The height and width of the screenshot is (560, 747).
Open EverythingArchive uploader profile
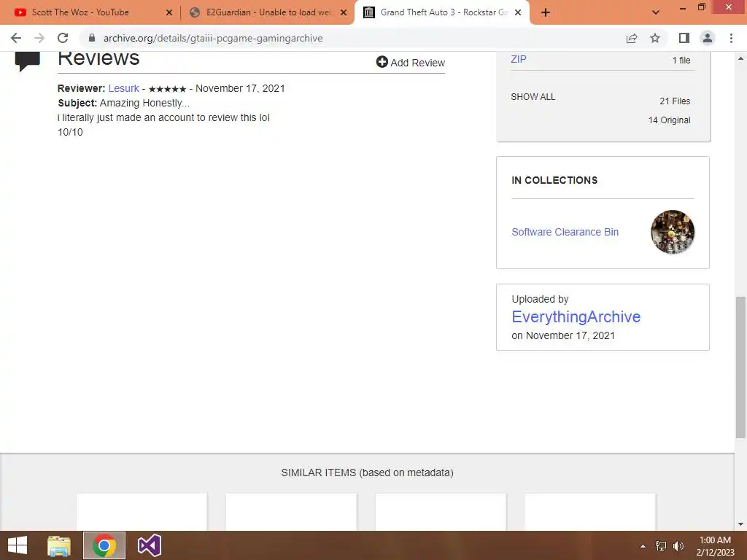point(576,316)
